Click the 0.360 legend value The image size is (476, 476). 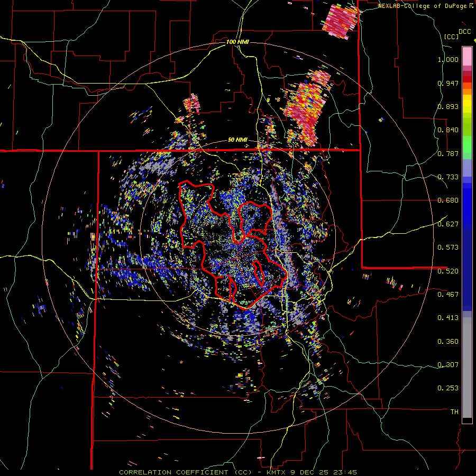click(448, 342)
